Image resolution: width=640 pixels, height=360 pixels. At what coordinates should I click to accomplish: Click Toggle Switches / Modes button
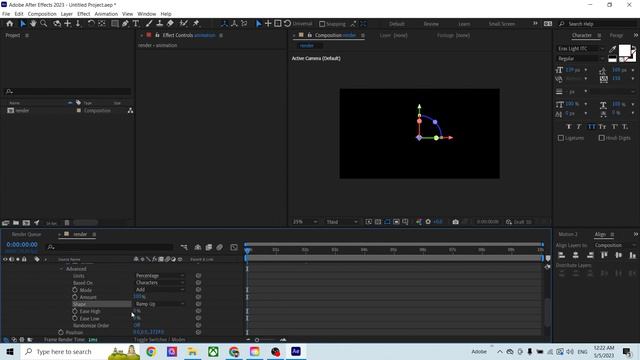click(159, 340)
